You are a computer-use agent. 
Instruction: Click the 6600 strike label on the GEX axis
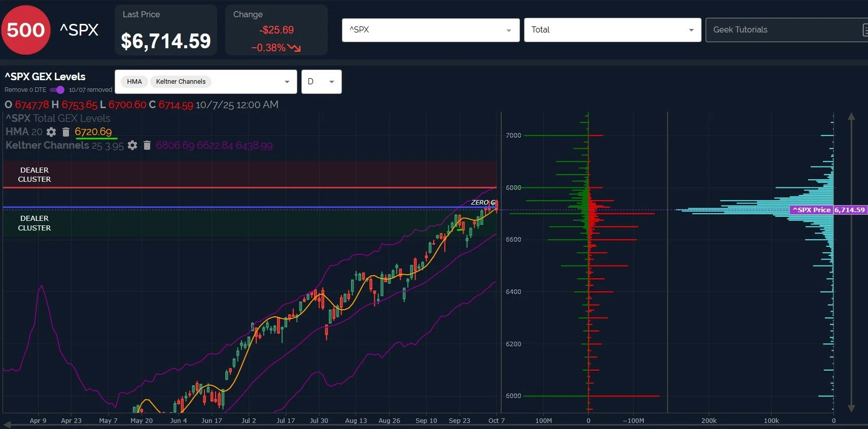tap(513, 240)
